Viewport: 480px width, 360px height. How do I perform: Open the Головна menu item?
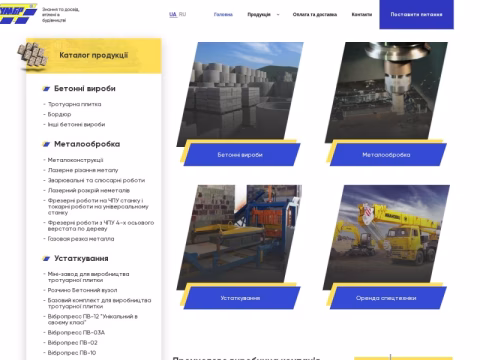pos(223,14)
